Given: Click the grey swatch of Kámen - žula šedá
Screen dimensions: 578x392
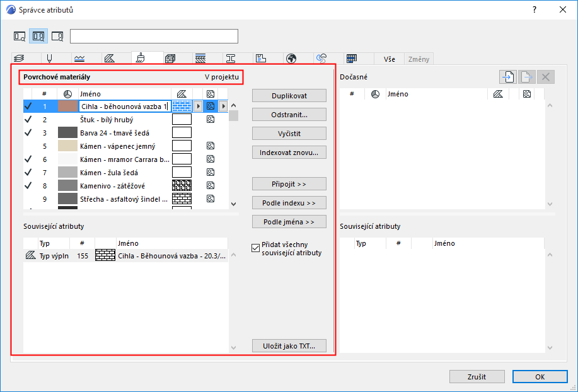Looking at the screenshot, I should click(x=67, y=173).
